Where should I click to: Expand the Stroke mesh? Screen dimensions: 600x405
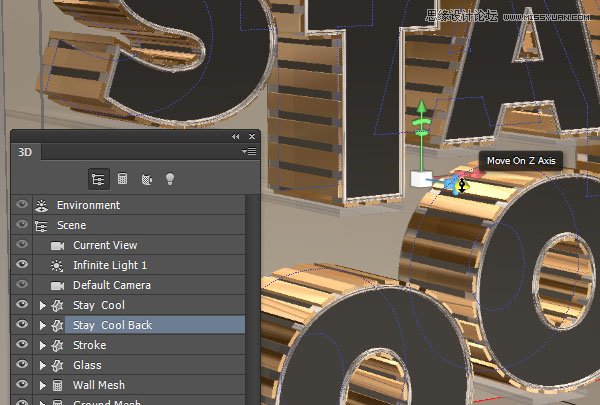pos(42,345)
